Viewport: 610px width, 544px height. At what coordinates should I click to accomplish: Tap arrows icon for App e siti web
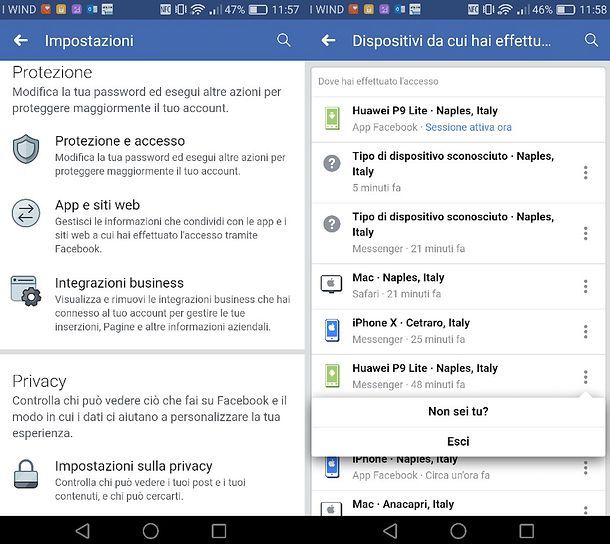click(26, 213)
